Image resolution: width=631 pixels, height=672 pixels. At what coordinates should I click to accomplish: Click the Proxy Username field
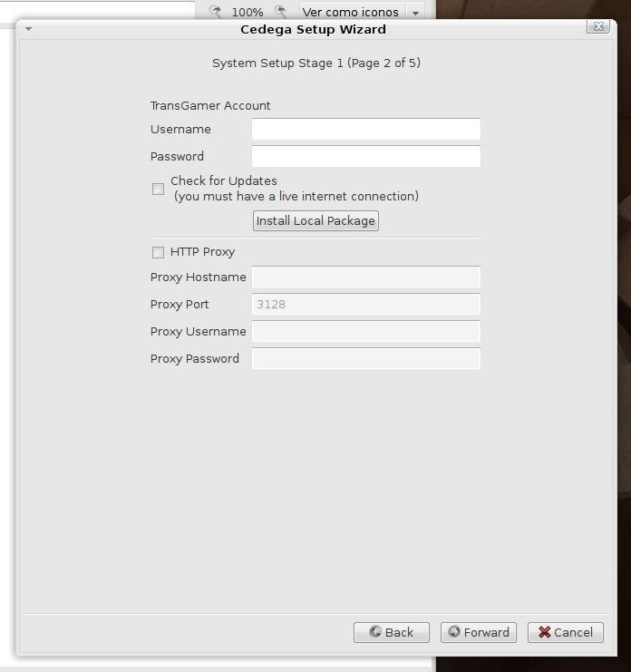point(366,331)
